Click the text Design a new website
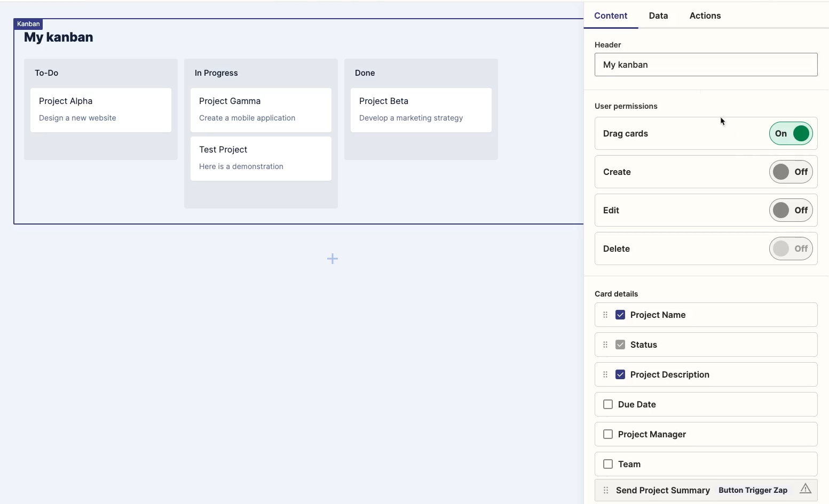The image size is (829, 504). pos(77,118)
